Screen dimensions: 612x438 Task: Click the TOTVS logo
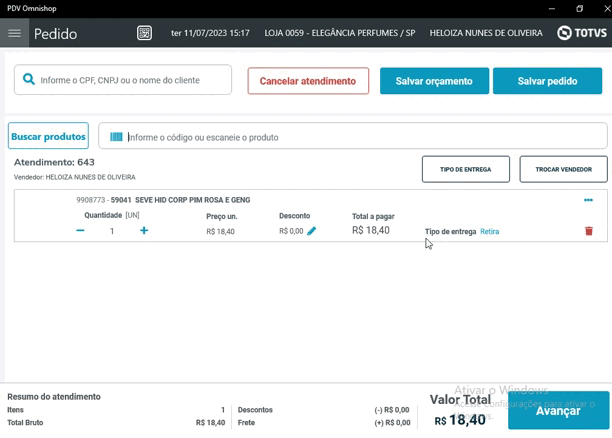point(579,33)
